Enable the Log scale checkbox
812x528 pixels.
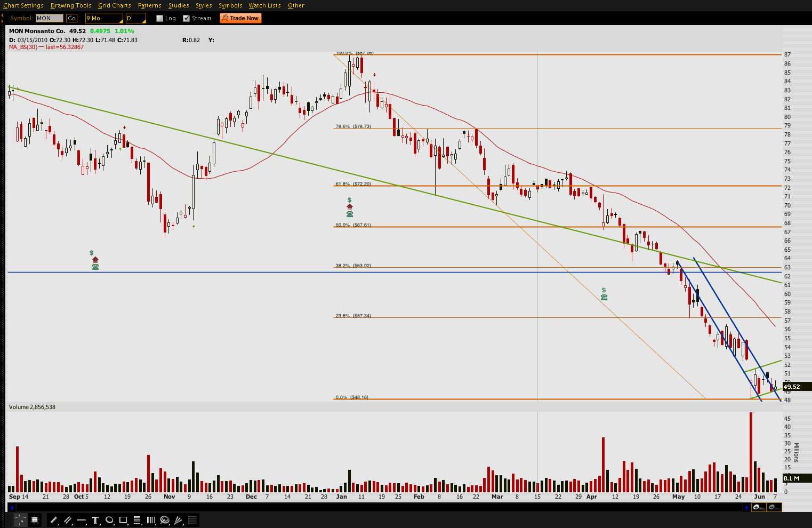[159, 18]
